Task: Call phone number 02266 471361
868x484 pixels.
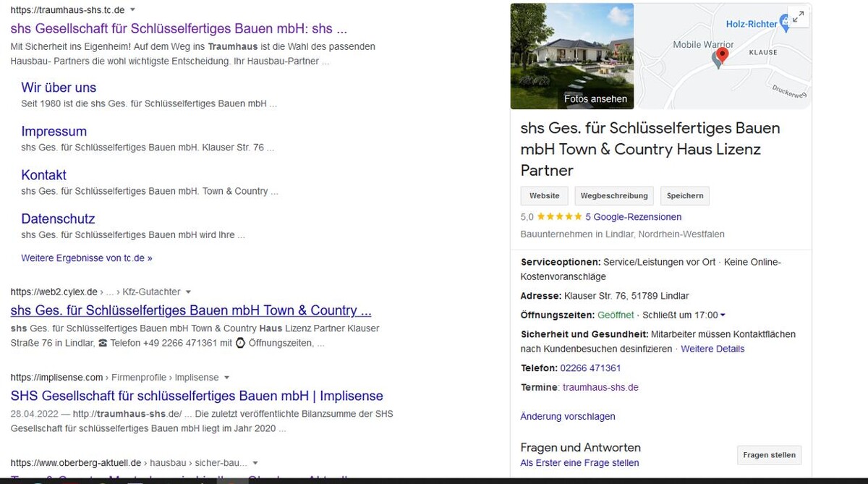Action: pyautogui.click(x=590, y=368)
